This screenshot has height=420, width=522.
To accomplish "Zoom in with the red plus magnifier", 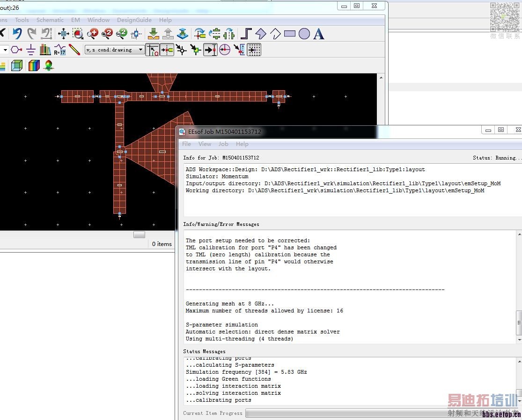I will point(93,34).
